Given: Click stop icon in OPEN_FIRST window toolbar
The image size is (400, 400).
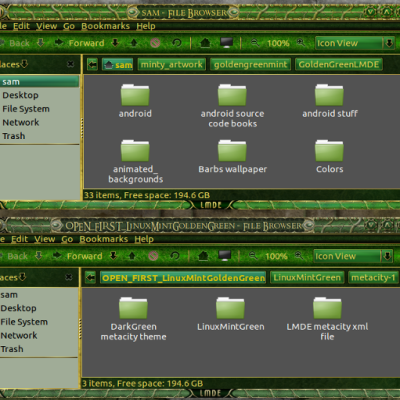Looking at the screenshot, I should 153,256.
